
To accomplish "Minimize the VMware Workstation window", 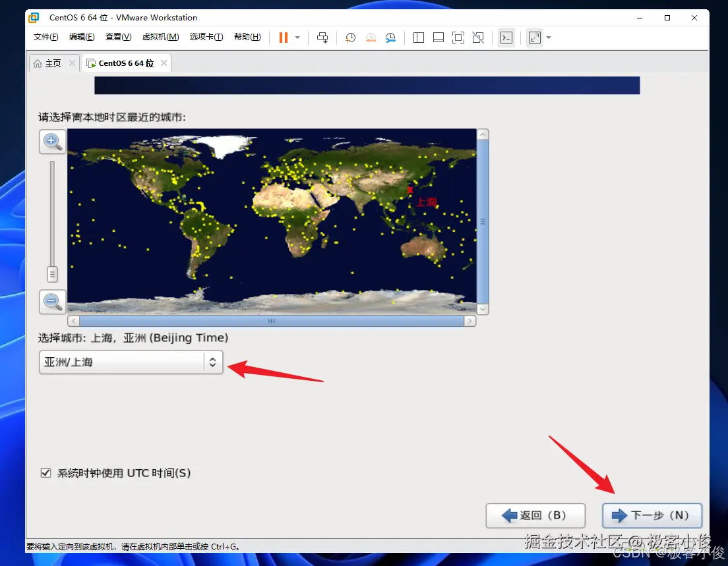I will (640, 18).
